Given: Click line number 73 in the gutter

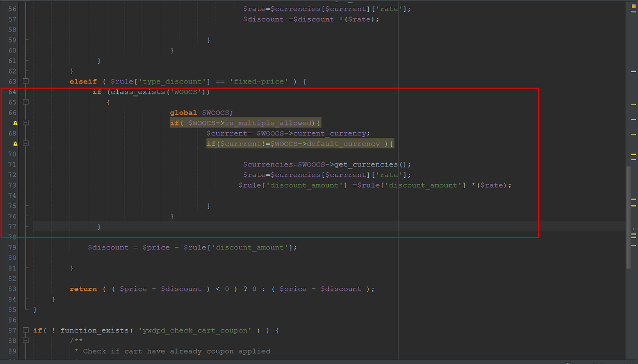Looking at the screenshot, I should (x=12, y=185).
